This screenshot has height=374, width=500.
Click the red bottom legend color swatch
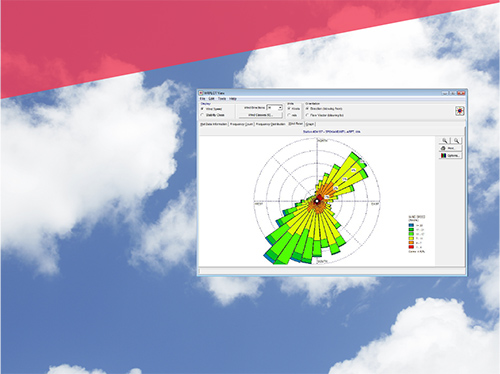(411, 247)
